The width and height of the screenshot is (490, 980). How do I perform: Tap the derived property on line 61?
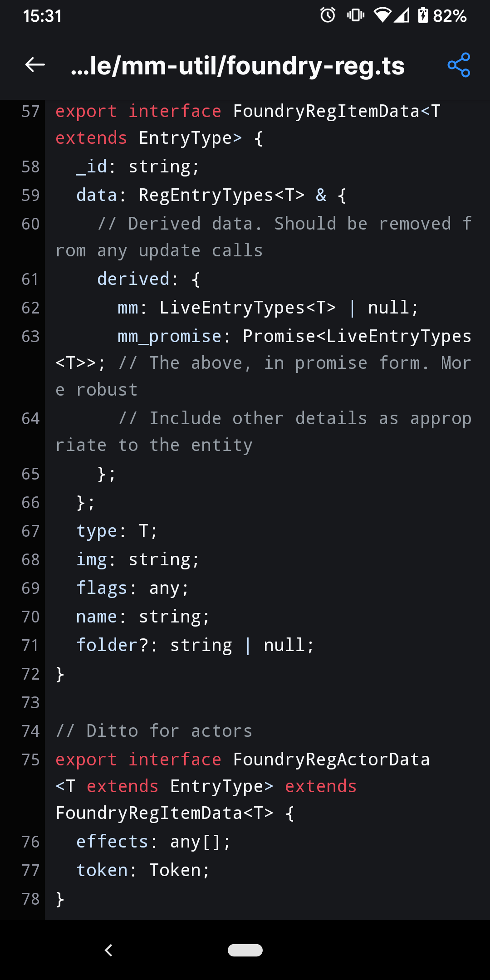(133, 279)
